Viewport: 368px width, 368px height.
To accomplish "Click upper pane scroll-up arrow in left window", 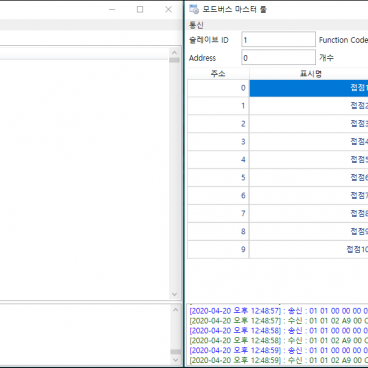I will (174, 53).
